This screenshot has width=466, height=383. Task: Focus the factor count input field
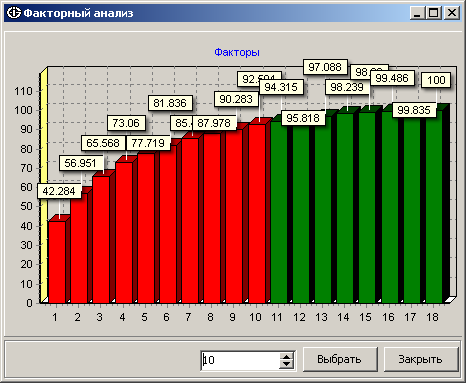pos(240,360)
